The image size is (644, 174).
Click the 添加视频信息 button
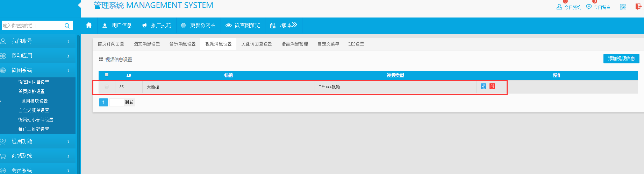(x=621, y=58)
